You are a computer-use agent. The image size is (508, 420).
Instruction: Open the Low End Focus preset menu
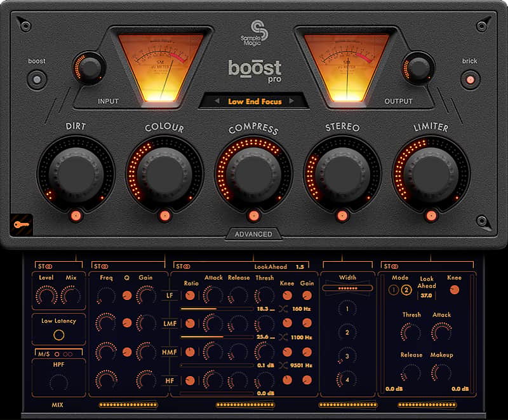[x=255, y=102]
